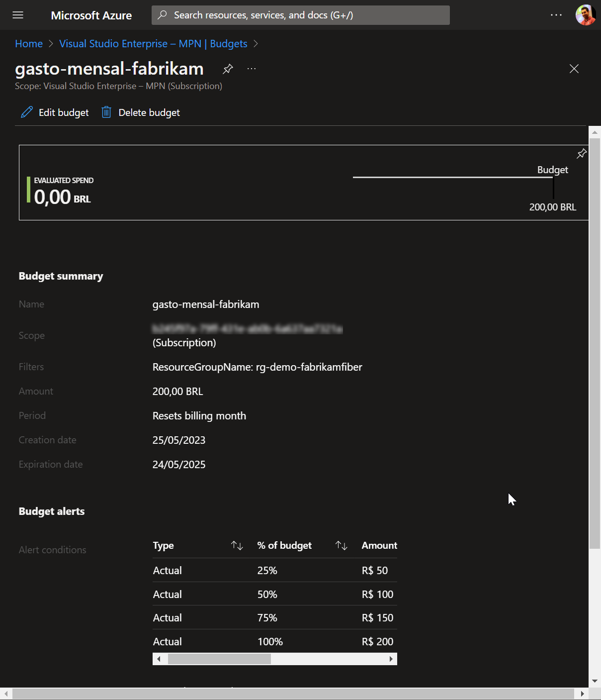601x700 pixels.
Task: Click the bottom scrollbar right arrow
Action: [582, 694]
